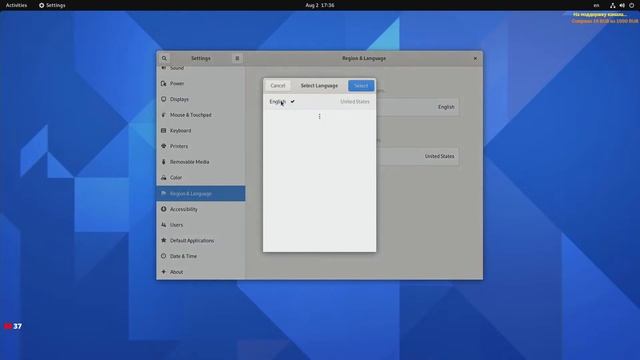Click the volume icon in top bar
This screenshot has height=360, width=640.
point(622,5)
